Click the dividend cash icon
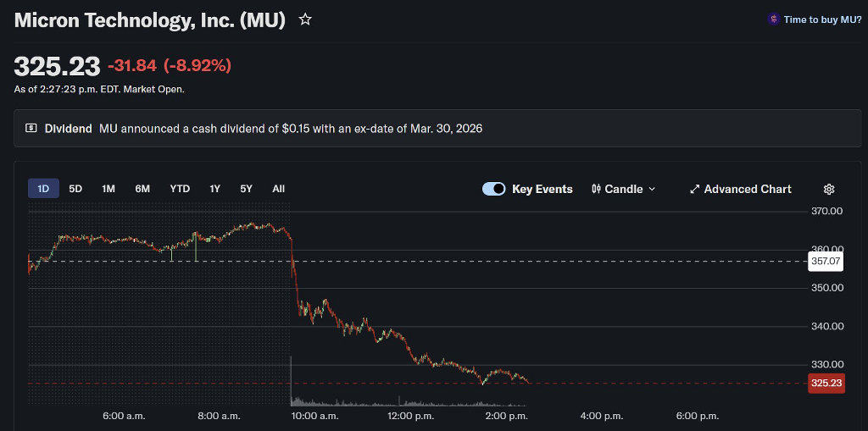This screenshot has height=431, width=868. click(31, 129)
